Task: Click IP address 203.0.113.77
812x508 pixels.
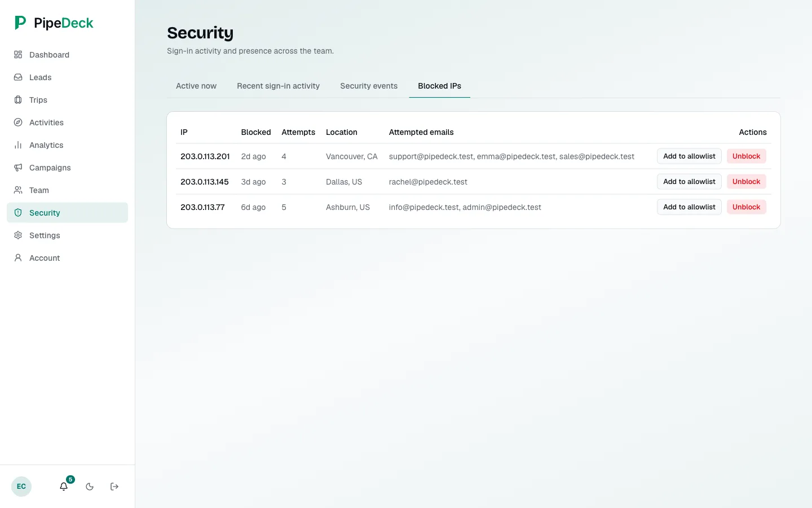Action: tap(202, 207)
